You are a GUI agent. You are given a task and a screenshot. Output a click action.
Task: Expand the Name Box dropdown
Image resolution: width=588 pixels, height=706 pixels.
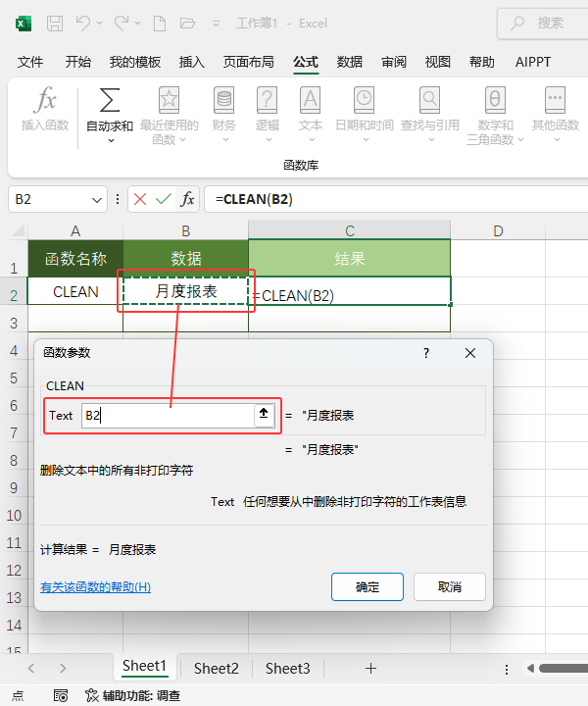97,199
